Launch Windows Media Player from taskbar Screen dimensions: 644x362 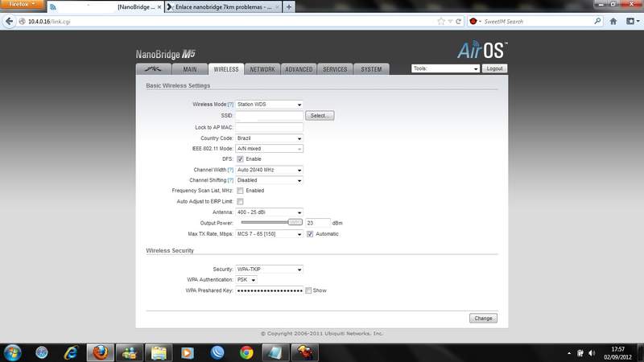point(188,352)
